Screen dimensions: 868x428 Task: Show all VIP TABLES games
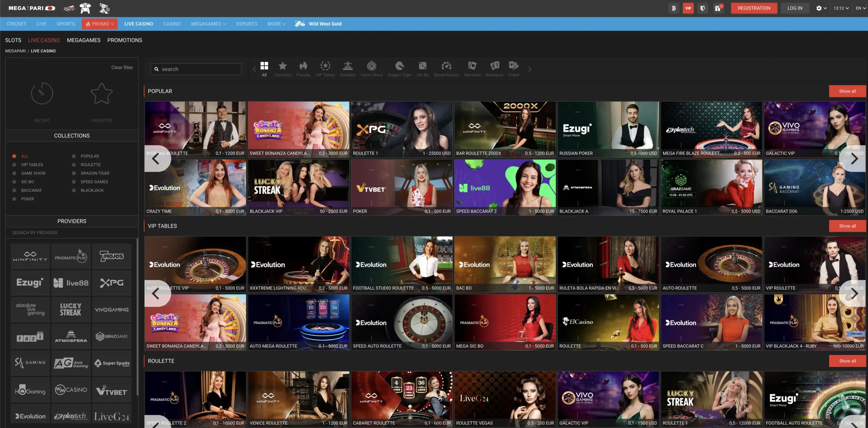tap(847, 226)
